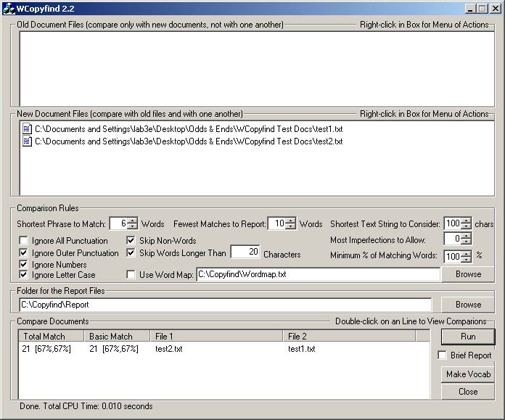505x420 pixels.
Task: Toggle Ignore Letter Case option
Action: pos(23,275)
